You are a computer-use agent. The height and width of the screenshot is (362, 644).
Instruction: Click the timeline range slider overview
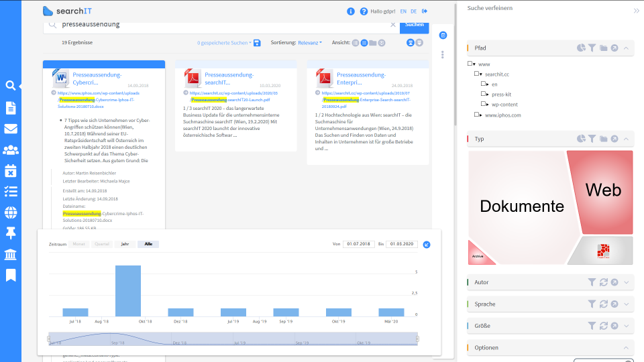click(x=233, y=339)
